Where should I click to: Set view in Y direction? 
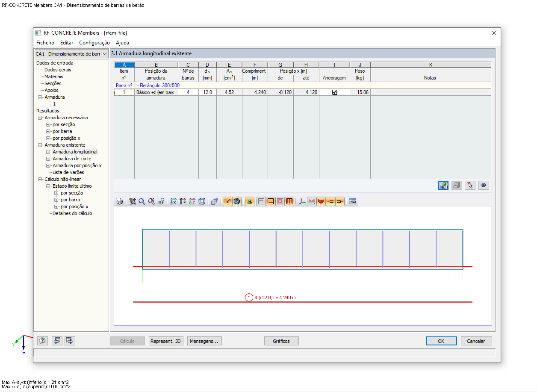coord(183,201)
